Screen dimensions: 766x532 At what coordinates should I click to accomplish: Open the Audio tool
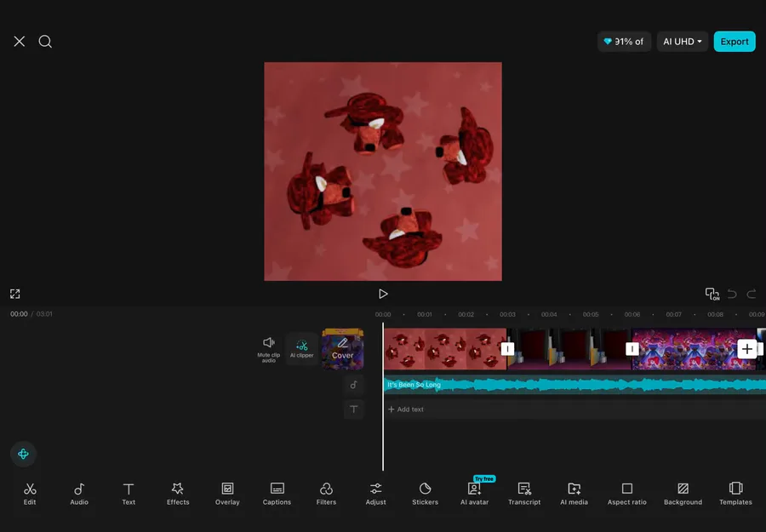(79, 494)
